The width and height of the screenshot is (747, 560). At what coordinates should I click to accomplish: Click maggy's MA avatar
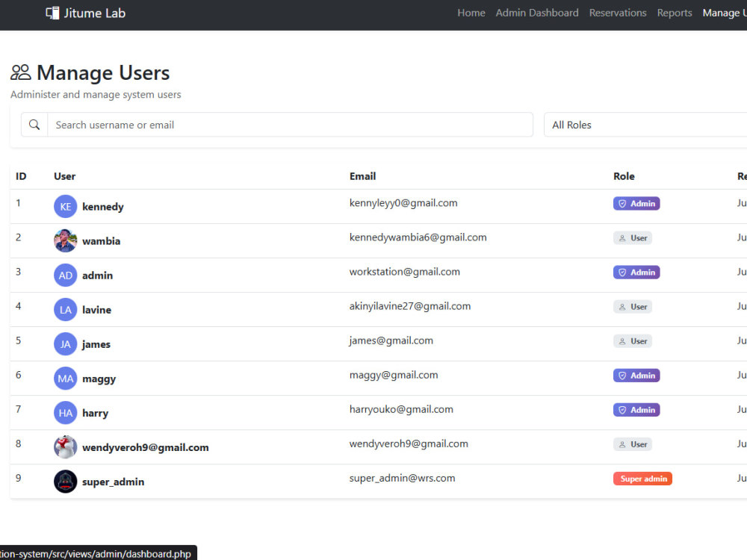click(65, 379)
